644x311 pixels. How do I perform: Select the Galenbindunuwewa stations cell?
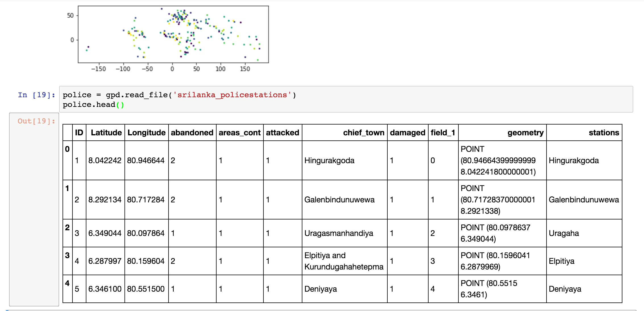pyautogui.click(x=583, y=200)
